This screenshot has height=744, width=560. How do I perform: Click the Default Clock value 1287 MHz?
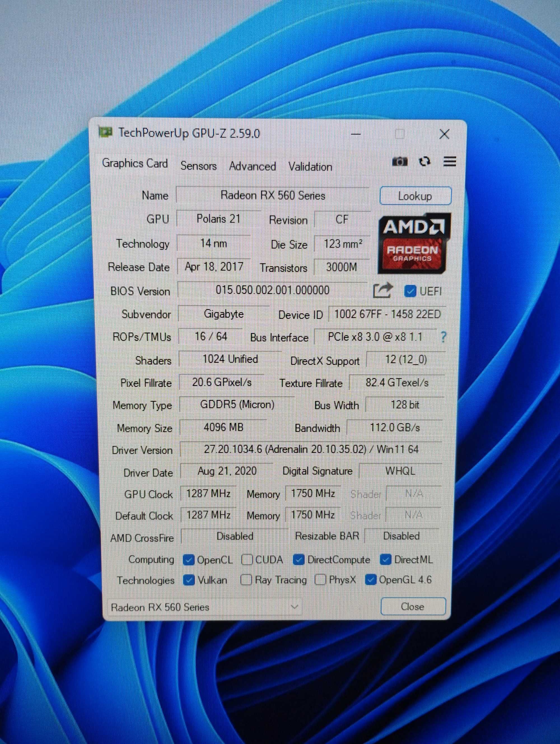(x=208, y=515)
